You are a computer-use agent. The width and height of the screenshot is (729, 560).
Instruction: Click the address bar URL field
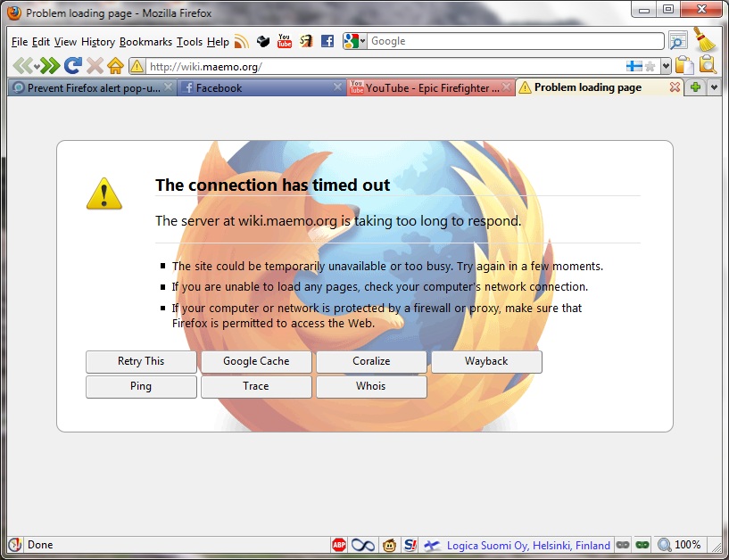point(385,67)
